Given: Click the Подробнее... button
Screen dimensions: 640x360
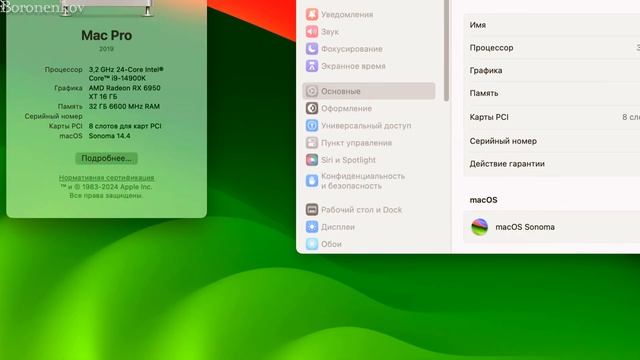Looking at the screenshot, I should [106, 158].
